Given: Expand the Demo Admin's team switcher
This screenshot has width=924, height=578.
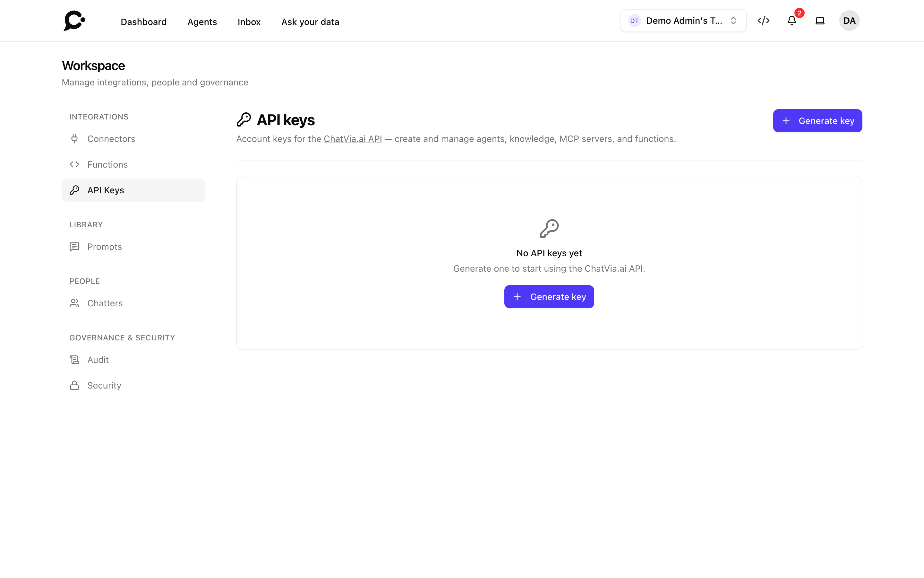Looking at the screenshot, I should click(x=683, y=21).
